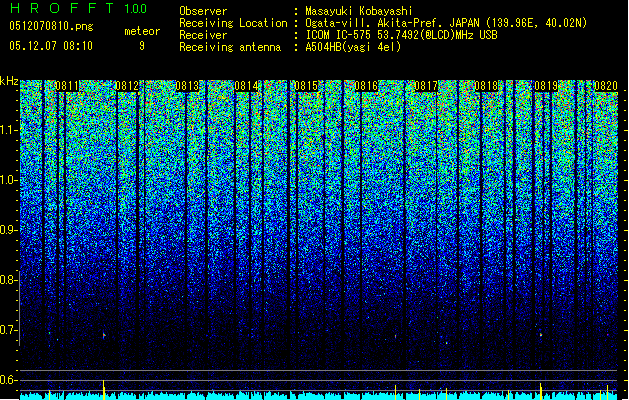Click the 0816 time marker
This screenshot has width=629, height=400.
coord(366,86)
